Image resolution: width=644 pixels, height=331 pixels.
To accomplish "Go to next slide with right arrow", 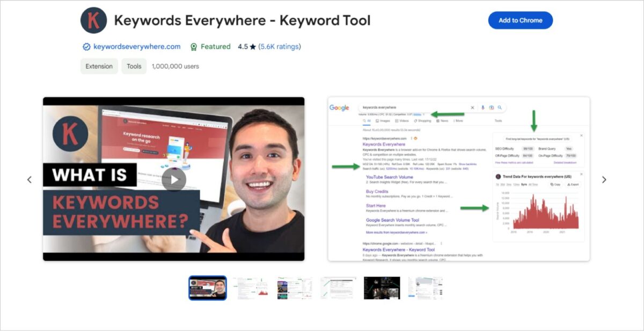I will tap(604, 179).
